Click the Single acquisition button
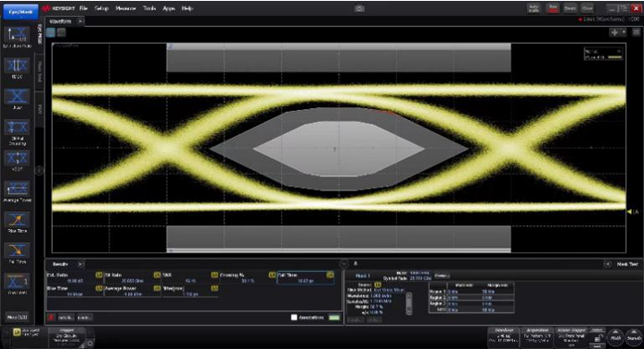The image size is (644, 349). tap(570, 9)
